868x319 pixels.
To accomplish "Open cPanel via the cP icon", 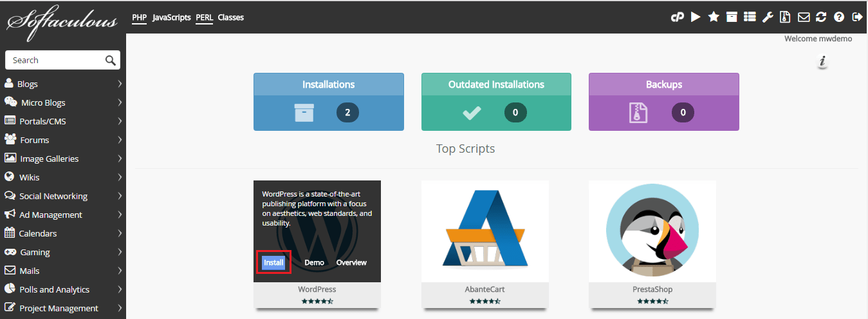I will click(677, 17).
